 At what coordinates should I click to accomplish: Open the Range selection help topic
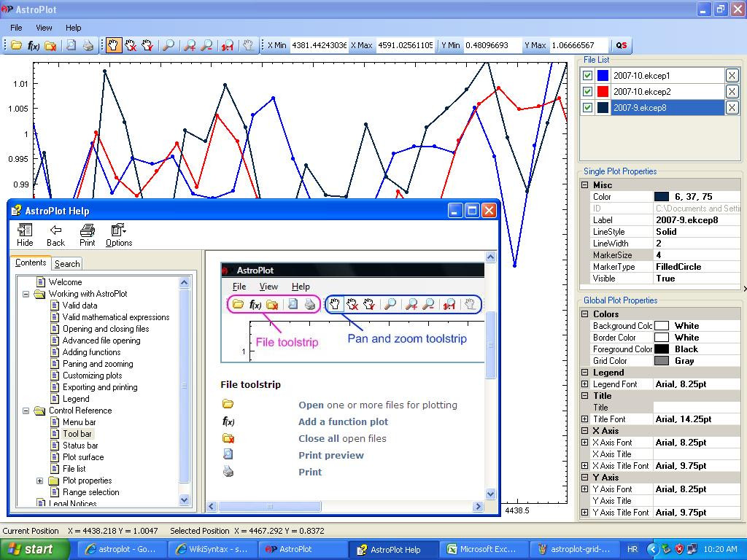(90, 492)
